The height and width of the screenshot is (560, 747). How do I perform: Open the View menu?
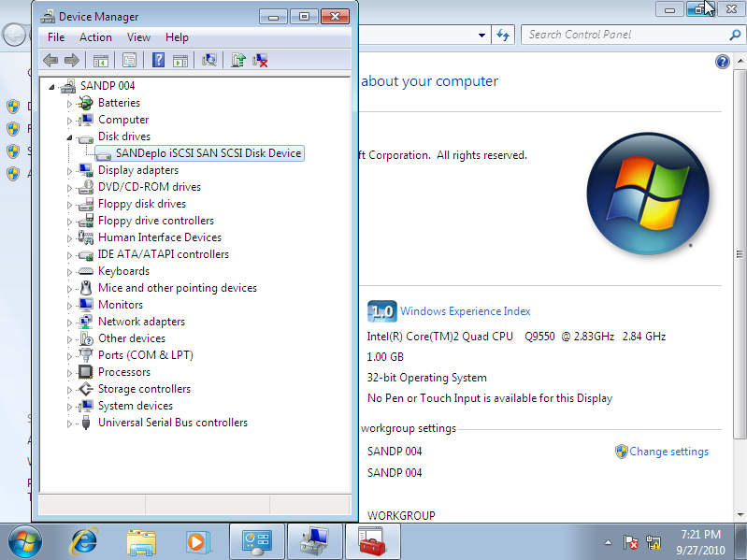[138, 37]
